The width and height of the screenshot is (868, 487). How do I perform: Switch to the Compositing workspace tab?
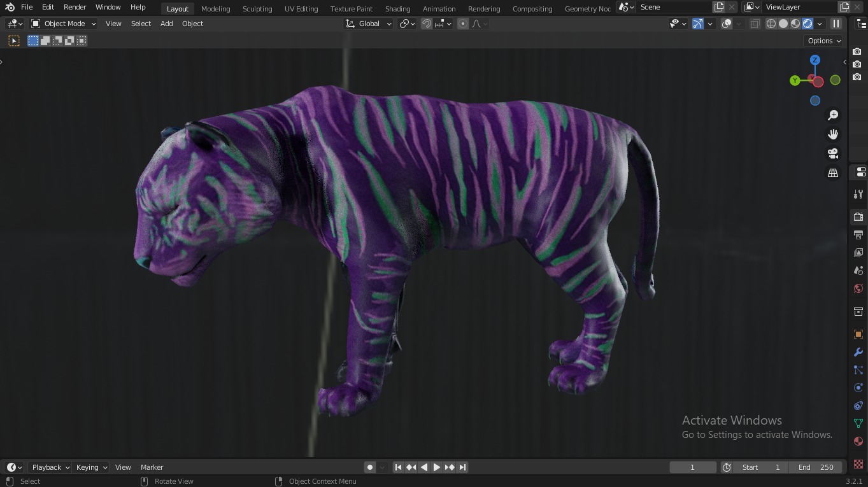pyautogui.click(x=532, y=9)
